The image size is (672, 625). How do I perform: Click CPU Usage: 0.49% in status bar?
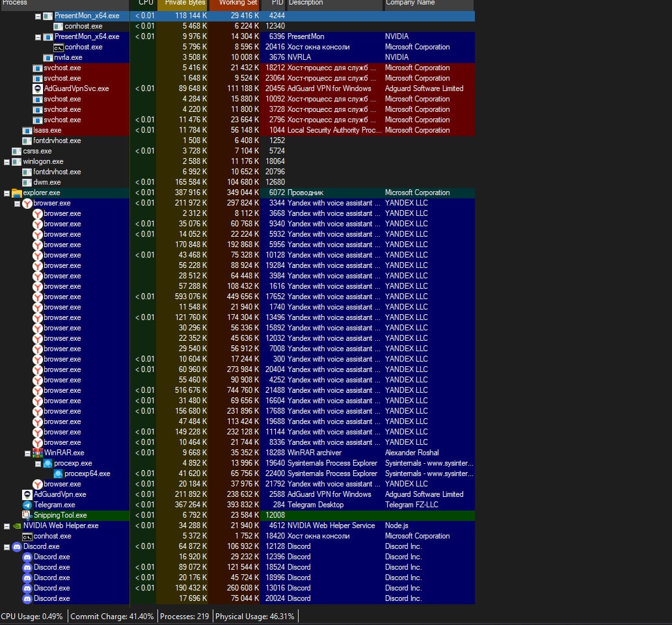(x=32, y=617)
